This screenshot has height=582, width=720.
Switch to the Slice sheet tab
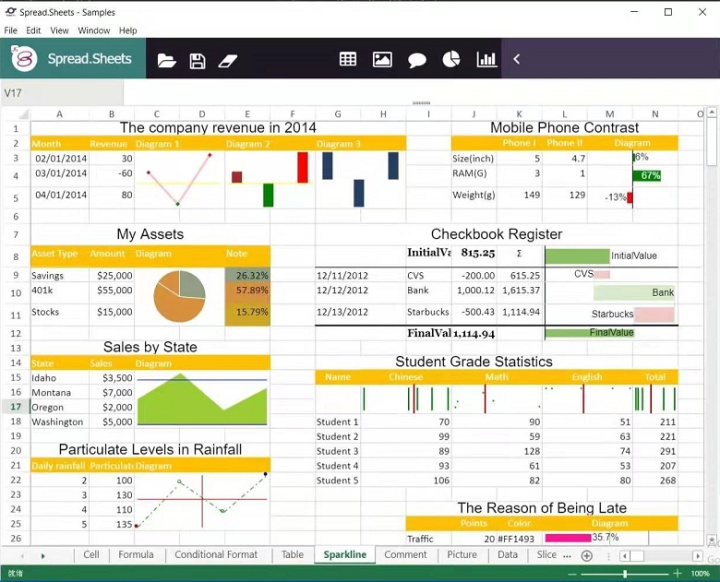[546, 554]
